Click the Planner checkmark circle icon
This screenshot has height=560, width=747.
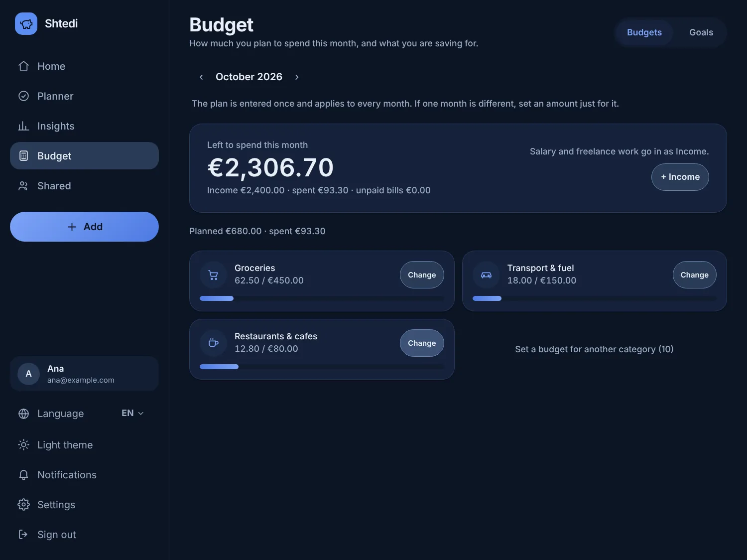(x=23, y=96)
